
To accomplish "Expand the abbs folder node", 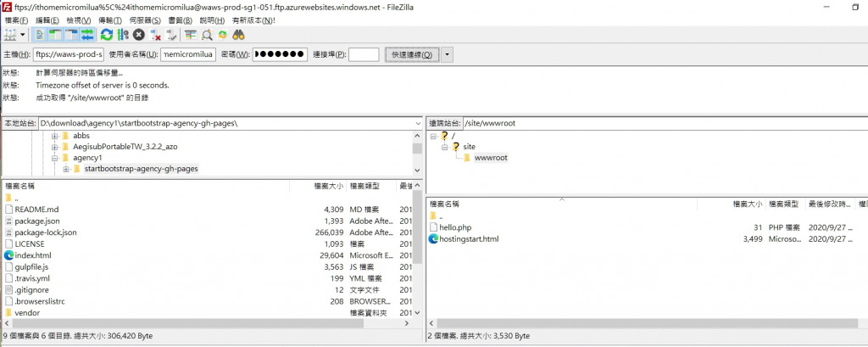I will pyautogui.click(x=55, y=136).
